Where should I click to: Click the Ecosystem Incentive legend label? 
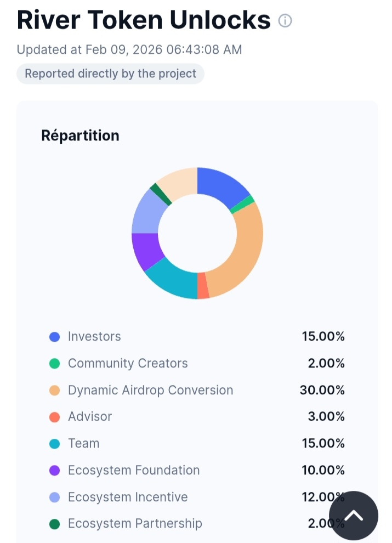128,497
